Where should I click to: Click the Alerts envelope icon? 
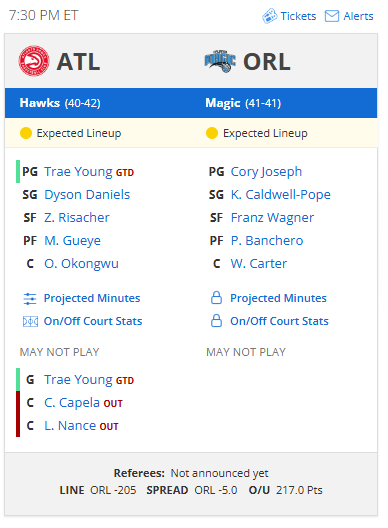(x=332, y=16)
